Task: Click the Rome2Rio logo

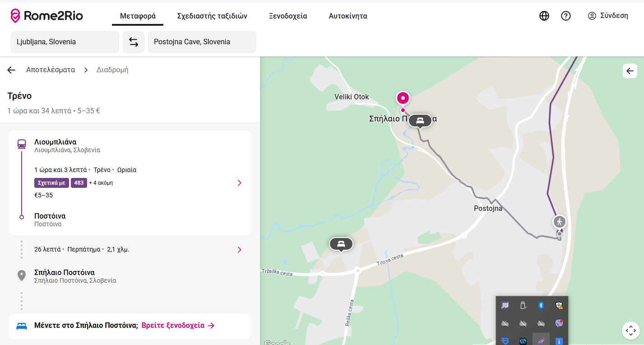Action: 47,16
